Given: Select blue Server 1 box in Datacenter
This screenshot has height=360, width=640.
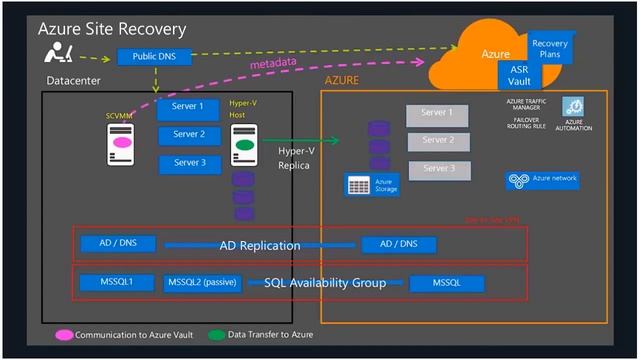Looking at the screenshot, I should coord(188,109).
